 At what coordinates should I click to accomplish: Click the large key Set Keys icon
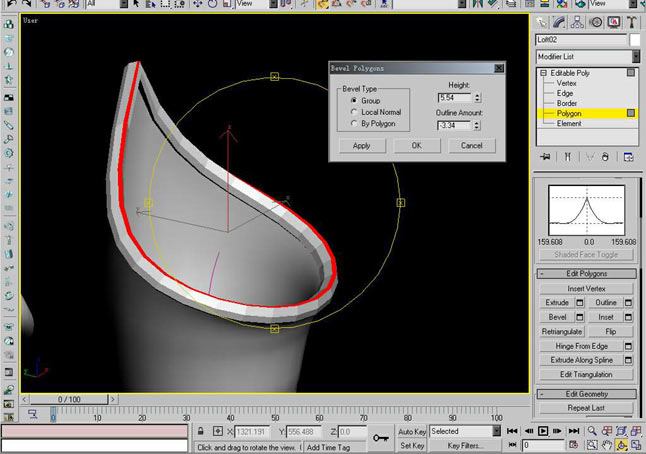[x=381, y=438]
